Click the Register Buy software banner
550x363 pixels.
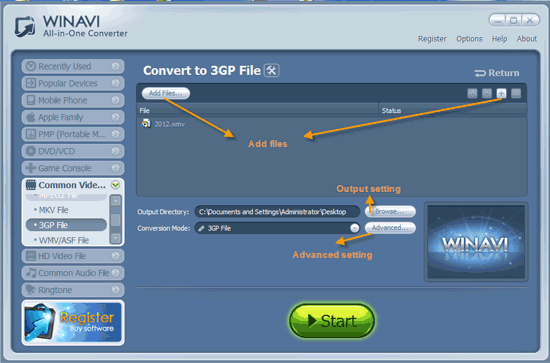(73, 323)
